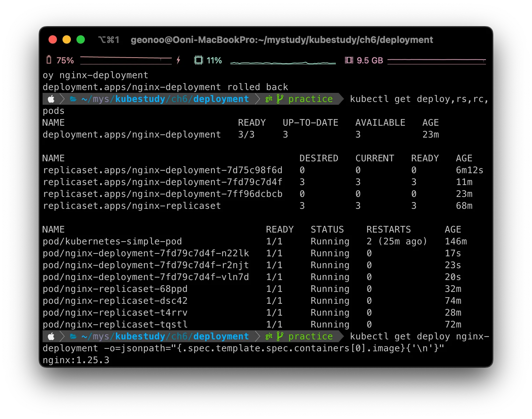Screen dimensions: 532x419
Task: Click the CPU chip icon
Action: (199, 60)
